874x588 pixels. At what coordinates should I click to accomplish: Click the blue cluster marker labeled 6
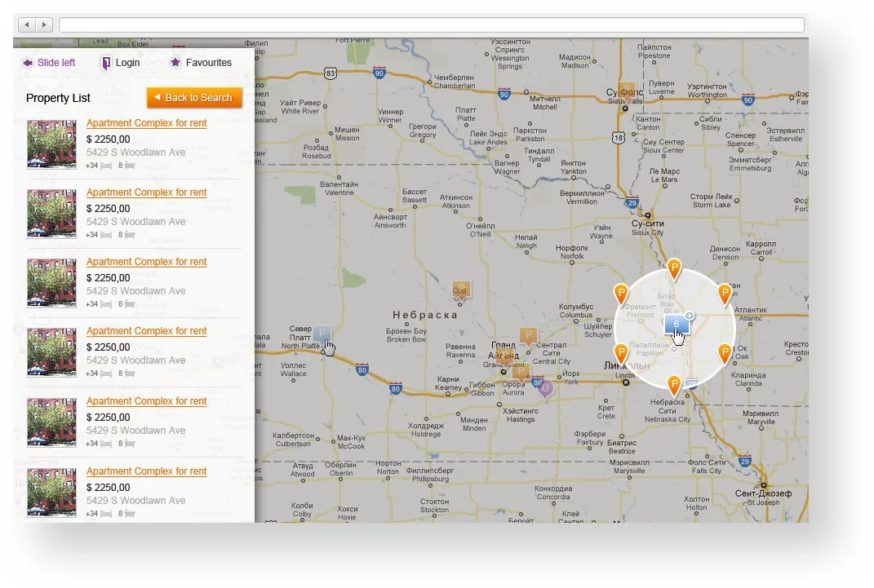(676, 324)
